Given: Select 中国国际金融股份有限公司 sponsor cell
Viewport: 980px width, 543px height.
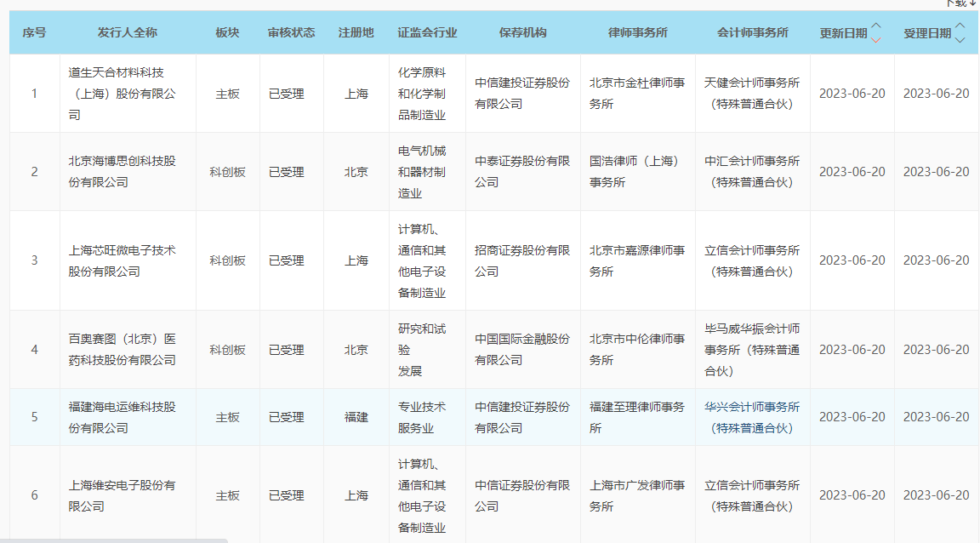Looking at the screenshot, I should (522, 350).
